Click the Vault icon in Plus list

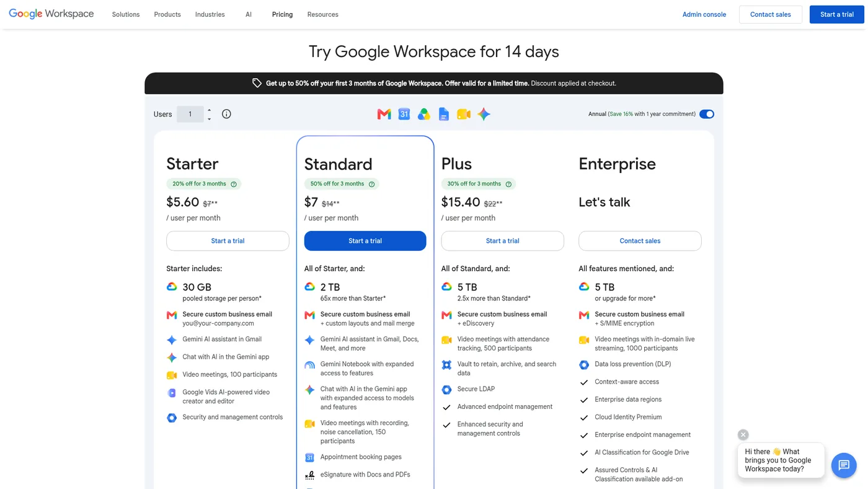pos(446,365)
